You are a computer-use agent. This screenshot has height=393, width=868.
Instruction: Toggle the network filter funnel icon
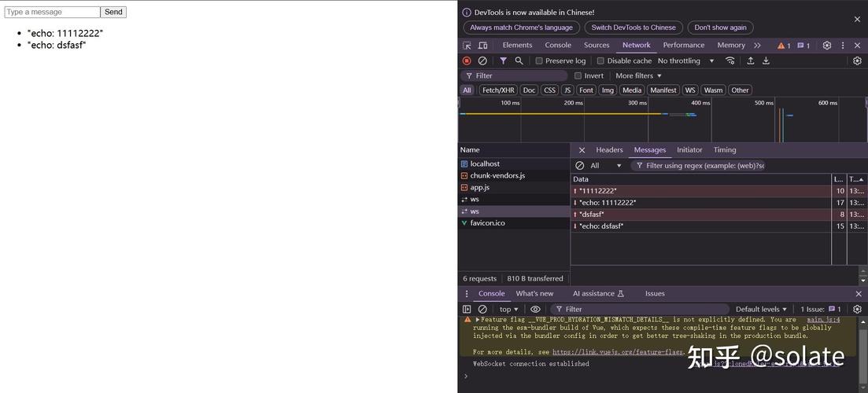pos(503,61)
